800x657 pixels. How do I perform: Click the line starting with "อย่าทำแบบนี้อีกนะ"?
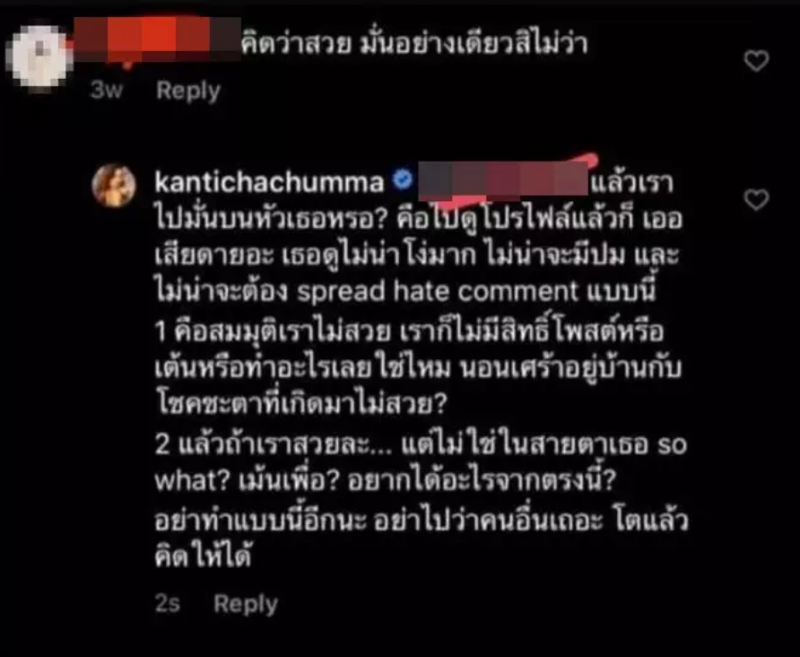coord(421,520)
